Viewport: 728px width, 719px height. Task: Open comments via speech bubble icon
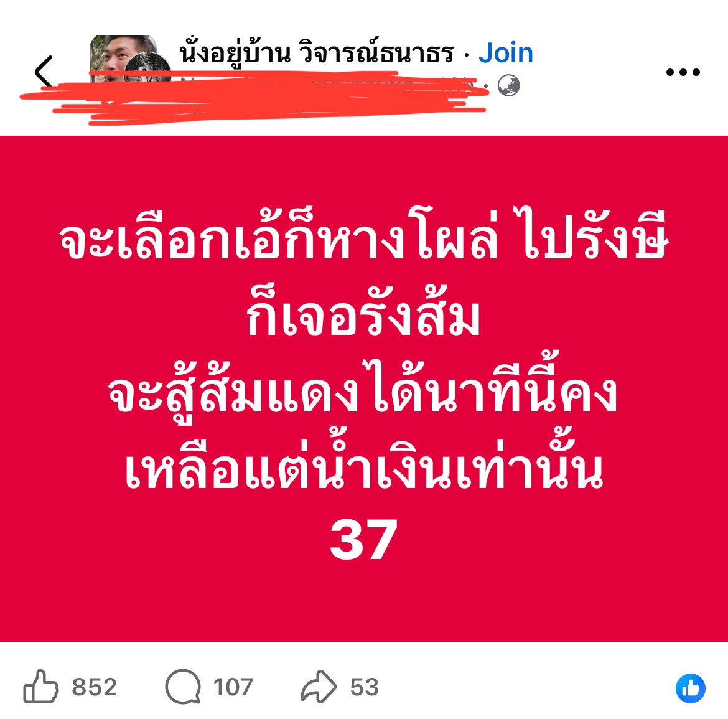183,687
